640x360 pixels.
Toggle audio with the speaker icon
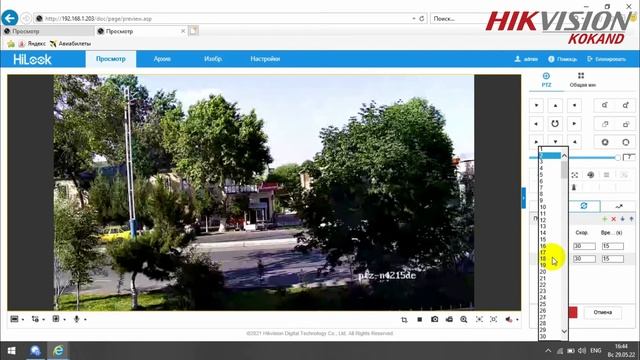(509, 319)
